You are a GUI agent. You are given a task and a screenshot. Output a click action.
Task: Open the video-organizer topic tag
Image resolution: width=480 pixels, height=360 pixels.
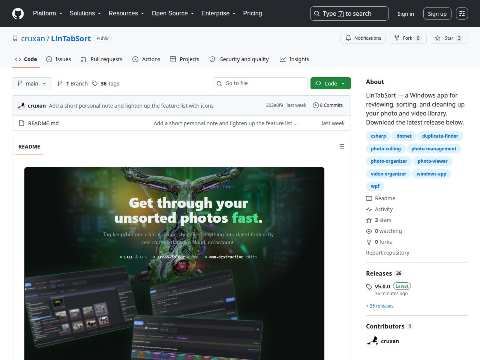(x=388, y=174)
